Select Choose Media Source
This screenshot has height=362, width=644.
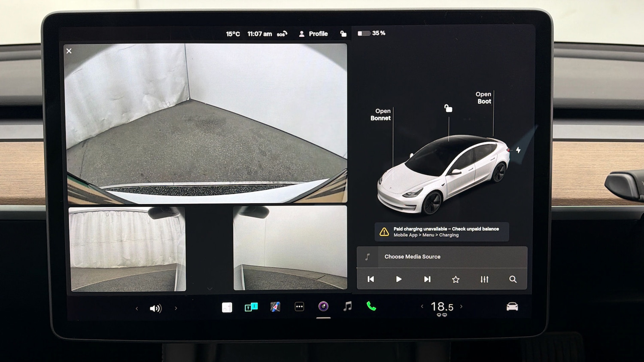[412, 256]
